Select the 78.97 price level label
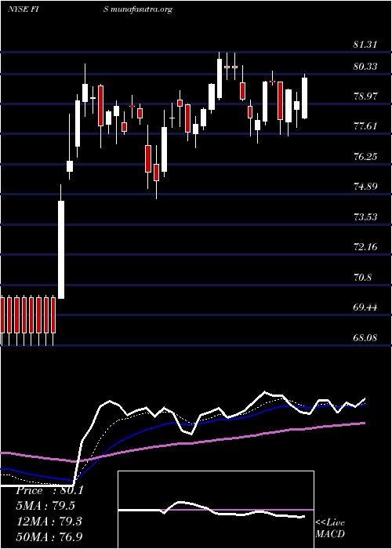 pyautogui.click(x=366, y=96)
